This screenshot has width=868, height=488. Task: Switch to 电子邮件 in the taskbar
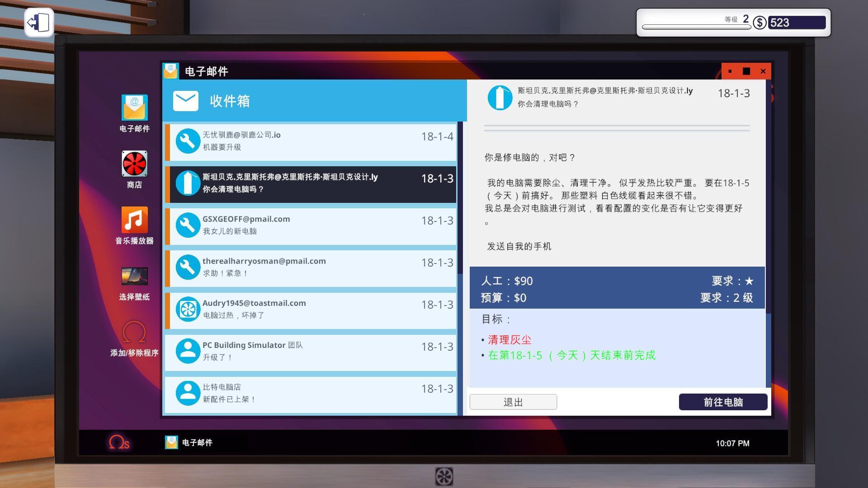pos(189,442)
